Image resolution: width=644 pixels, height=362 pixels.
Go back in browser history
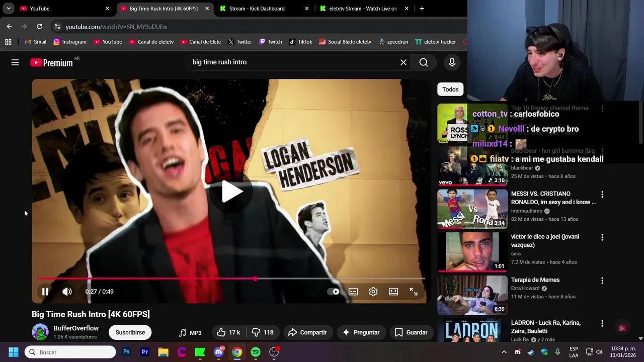(x=9, y=26)
